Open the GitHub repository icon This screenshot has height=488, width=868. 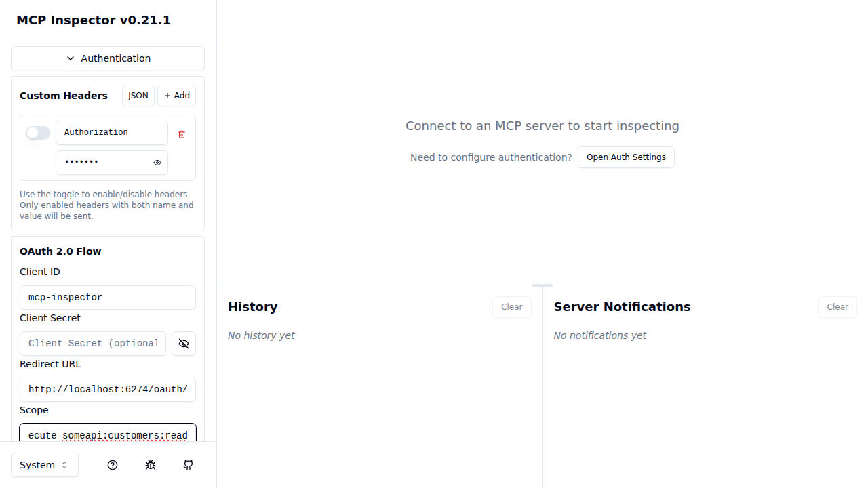(188, 465)
